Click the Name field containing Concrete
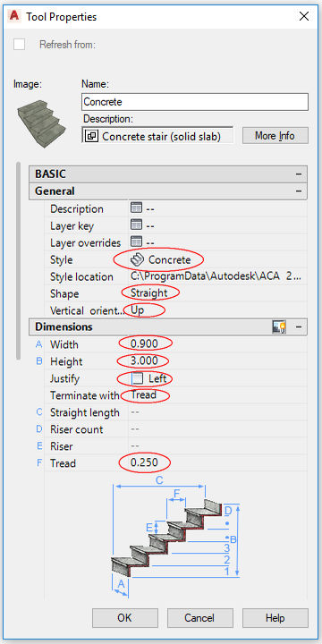The image size is (322, 644). coord(195,102)
